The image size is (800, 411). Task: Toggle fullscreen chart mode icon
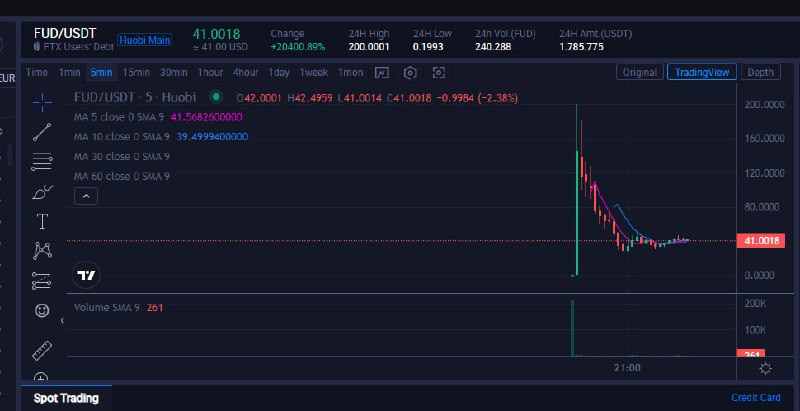[x=438, y=72]
